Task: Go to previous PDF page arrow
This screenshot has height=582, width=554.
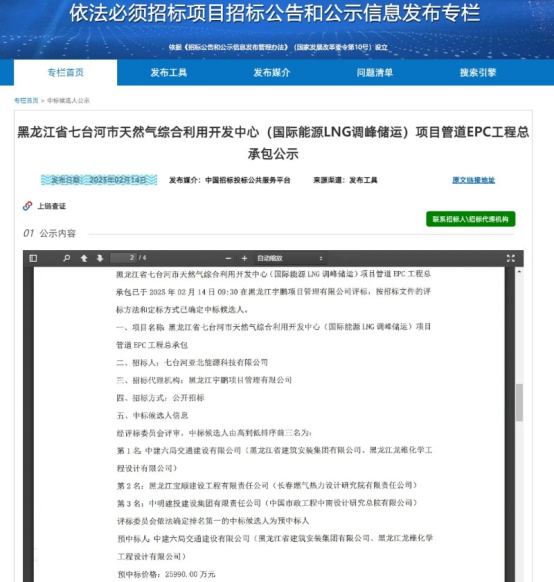Action: [84, 258]
